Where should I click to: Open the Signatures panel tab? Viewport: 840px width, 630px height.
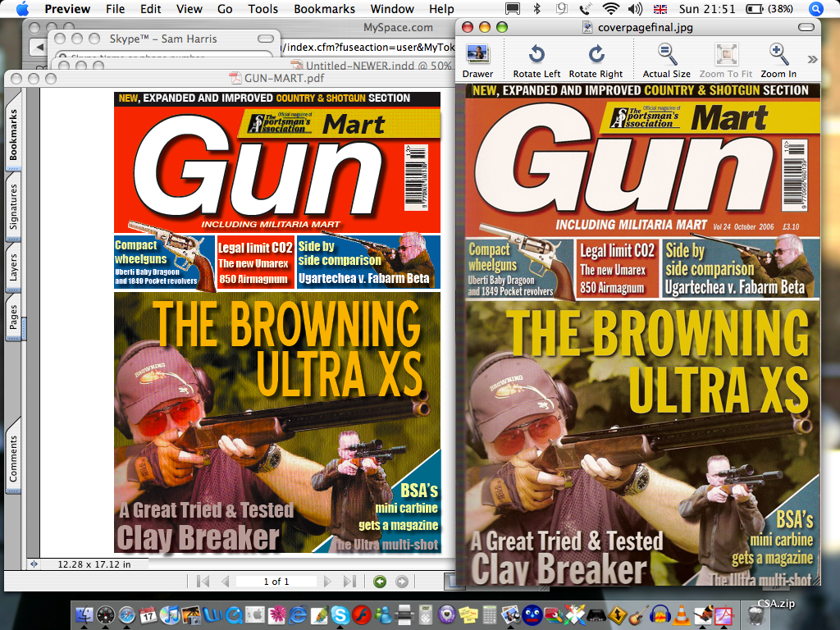click(13, 206)
